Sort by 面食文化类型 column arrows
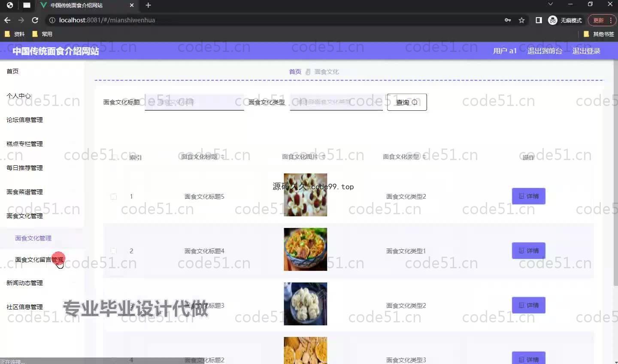The height and width of the screenshot is (364, 618). 424,157
